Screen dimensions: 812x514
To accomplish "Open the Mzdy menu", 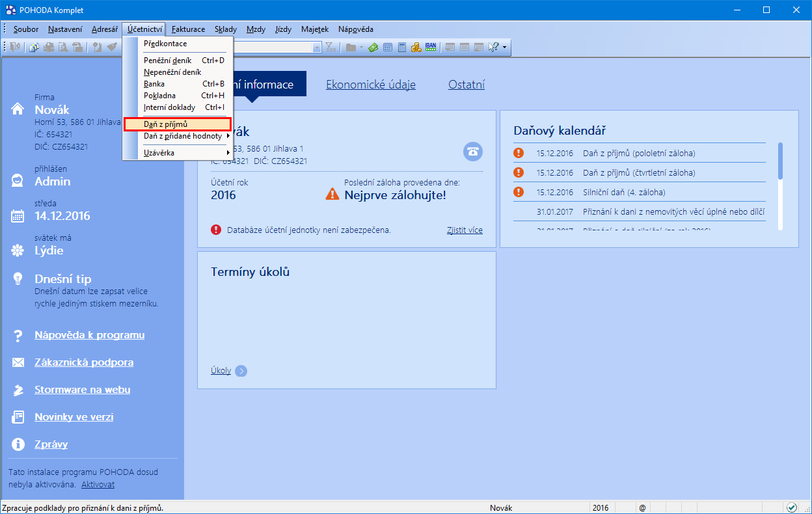I will tap(256, 29).
